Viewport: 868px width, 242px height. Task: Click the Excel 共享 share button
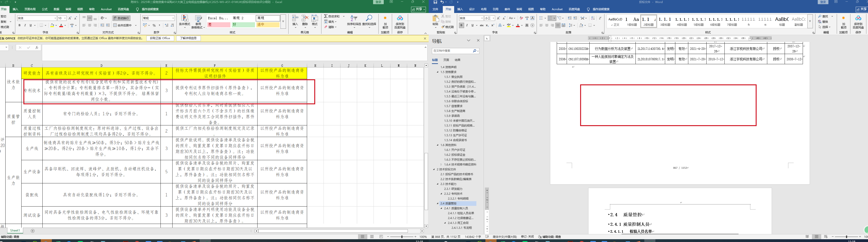pos(418,10)
